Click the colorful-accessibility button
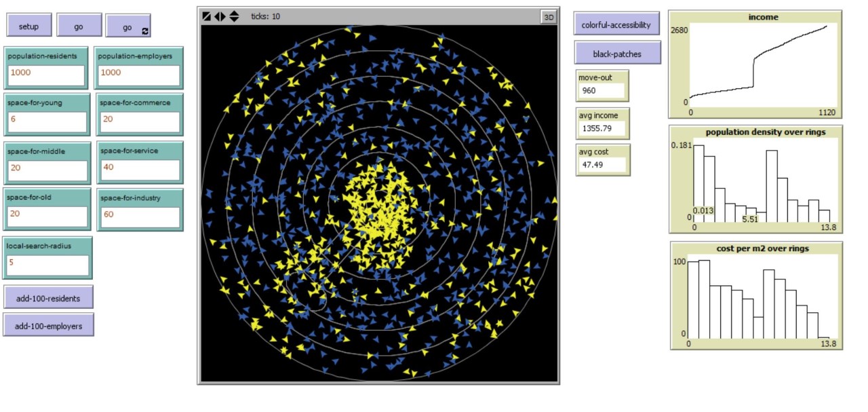 tap(616, 24)
